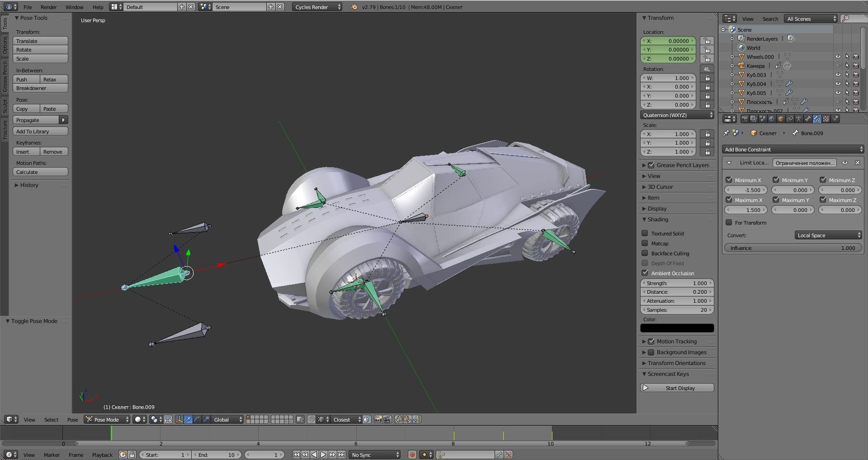The height and width of the screenshot is (460, 868).
Task: Open the Texture properties tab
Action: 826,119
